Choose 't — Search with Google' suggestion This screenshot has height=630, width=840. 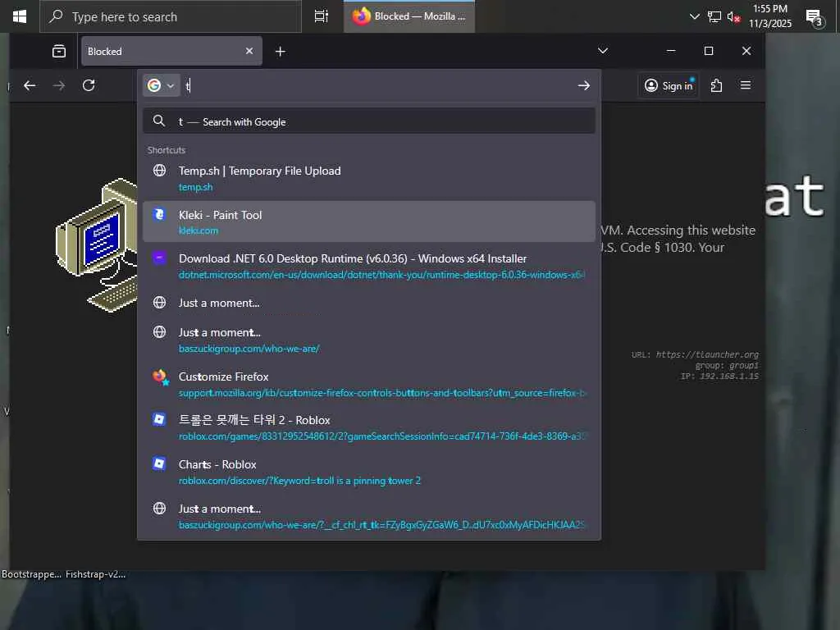tap(369, 121)
